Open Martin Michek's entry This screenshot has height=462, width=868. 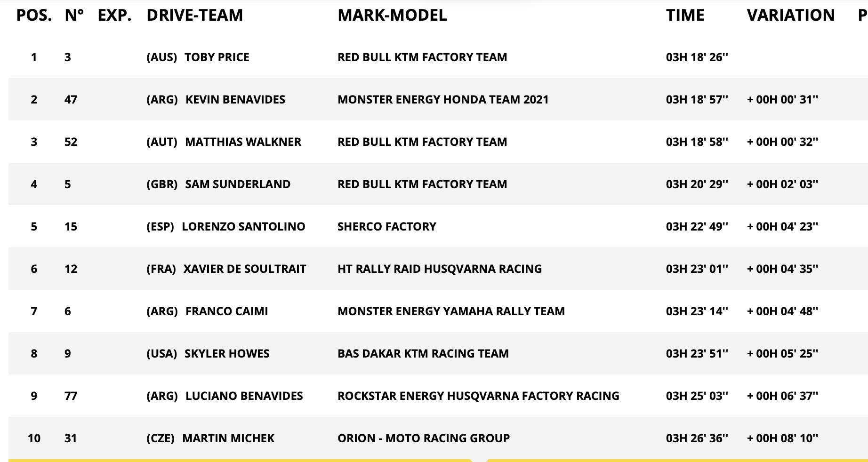pyautogui.click(x=228, y=438)
